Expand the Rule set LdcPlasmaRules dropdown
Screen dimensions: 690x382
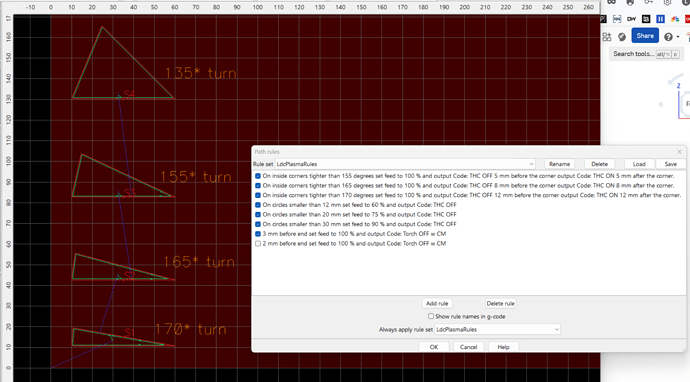point(405,164)
